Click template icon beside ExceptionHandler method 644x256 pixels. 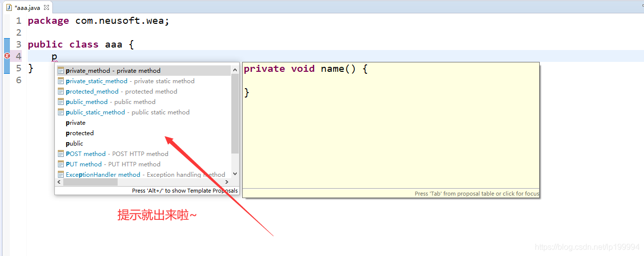[x=61, y=174]
